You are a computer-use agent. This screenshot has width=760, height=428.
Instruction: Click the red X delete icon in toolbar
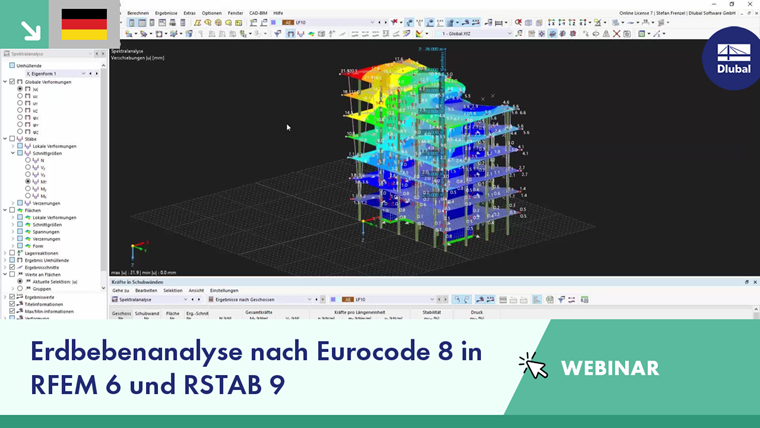click(617, 34)
